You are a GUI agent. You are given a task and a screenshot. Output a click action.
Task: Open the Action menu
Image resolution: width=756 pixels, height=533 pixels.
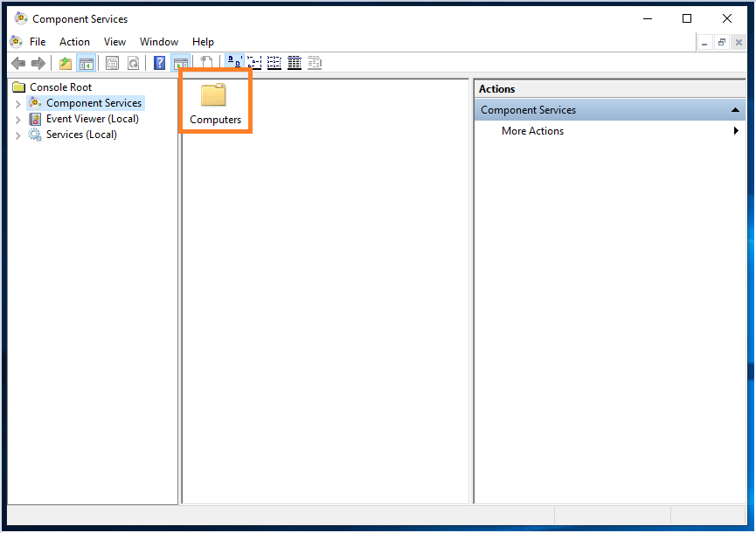pyautogui.click(x=74, y=42)
